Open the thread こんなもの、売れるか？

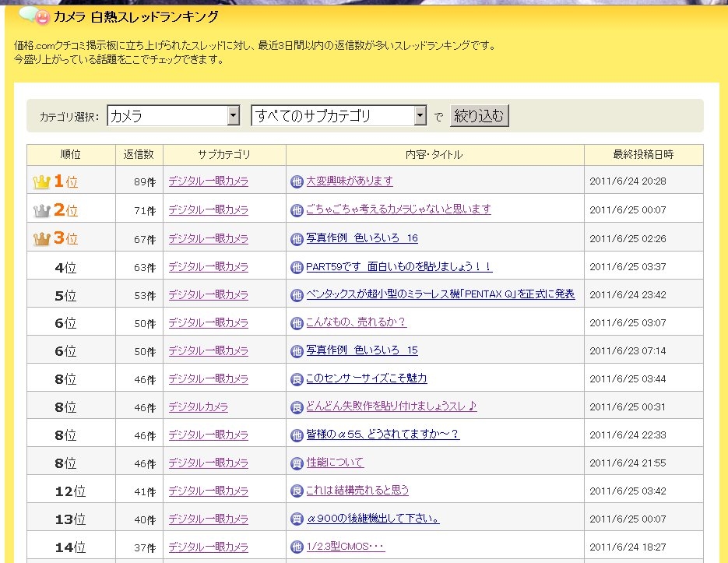(356, 322)
